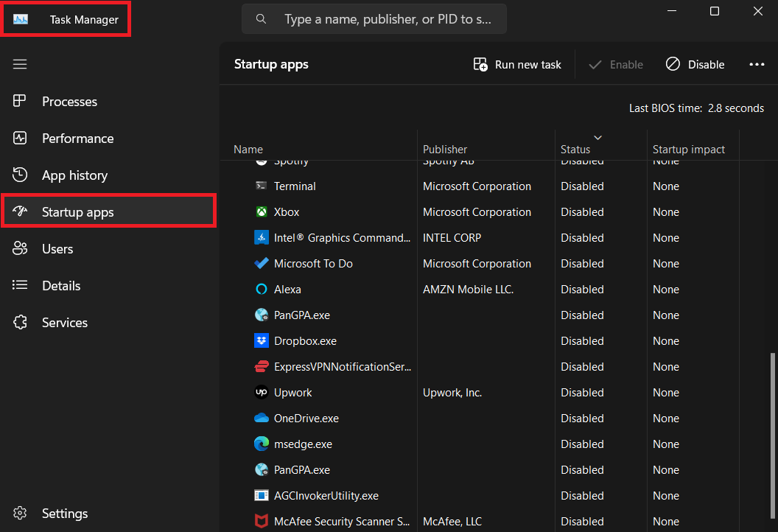
Task: Click the Details list icon
Action: tap(20, 285)
